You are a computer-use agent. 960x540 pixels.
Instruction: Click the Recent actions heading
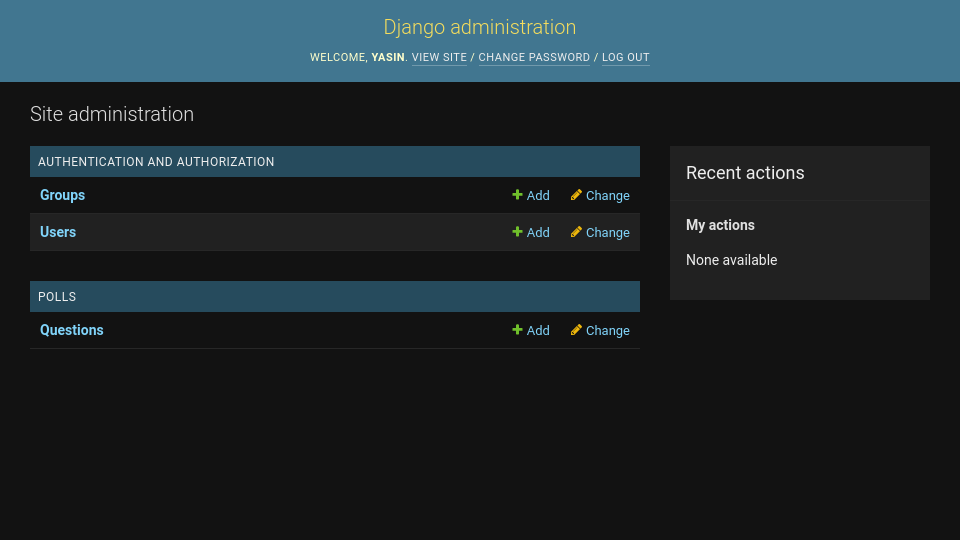click(745, 173)
